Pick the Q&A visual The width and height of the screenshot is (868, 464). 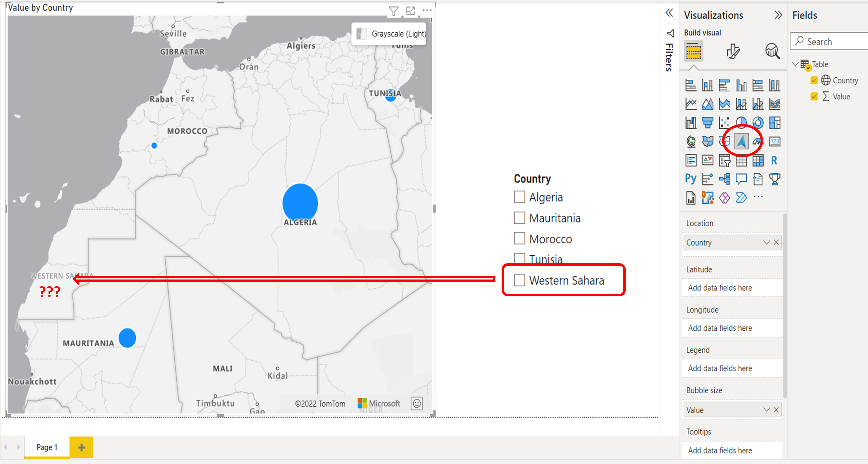(741, 179)
